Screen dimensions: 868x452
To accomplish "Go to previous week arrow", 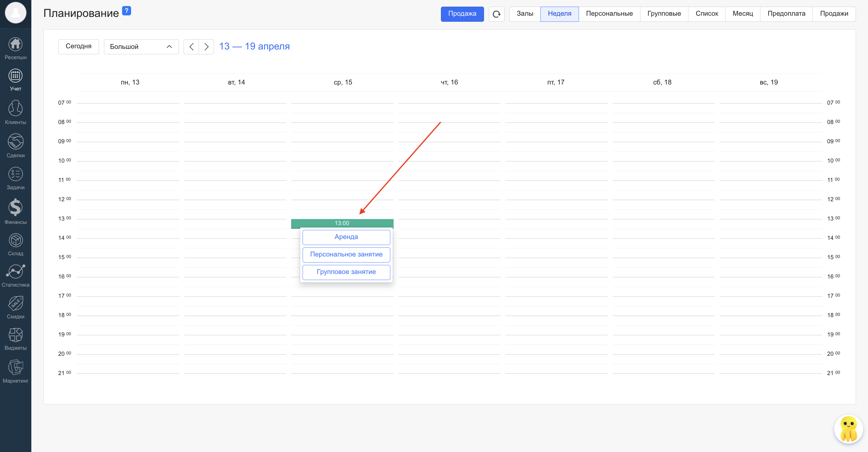I will [191, 46].
